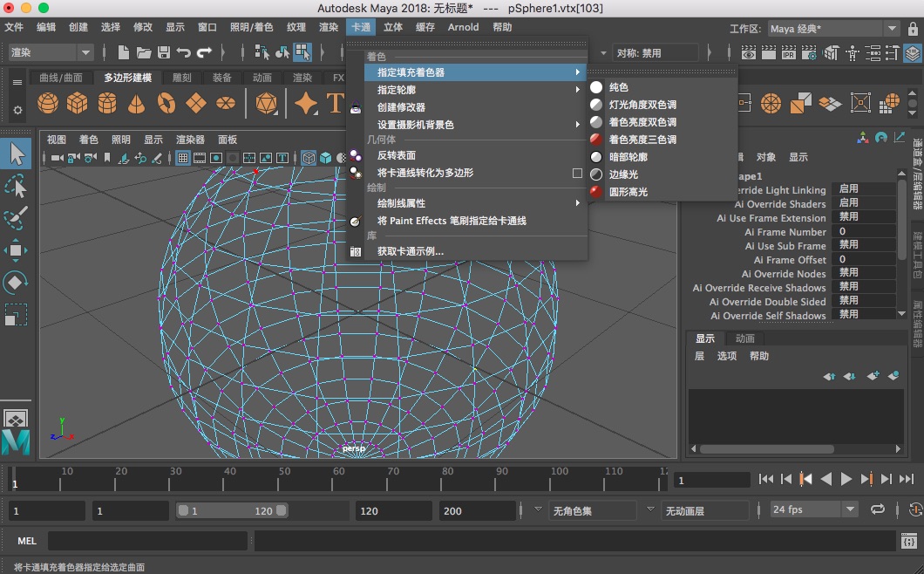Select the Lasso selection tool

click(x=16, y=186)
